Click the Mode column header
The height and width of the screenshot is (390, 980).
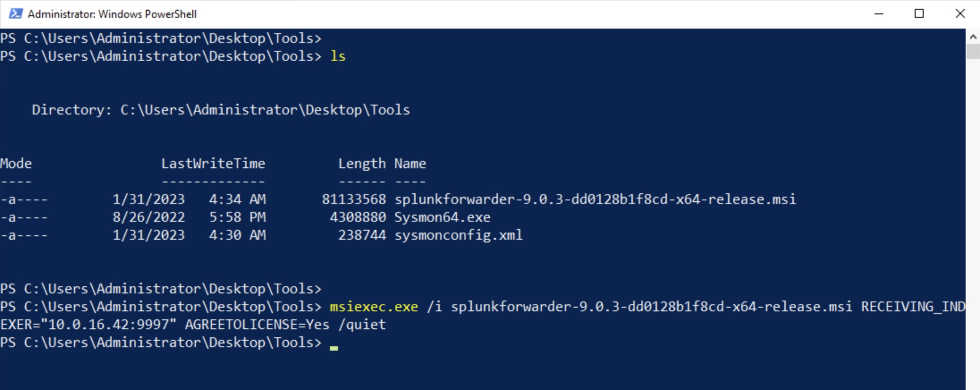tap(16, 164)
